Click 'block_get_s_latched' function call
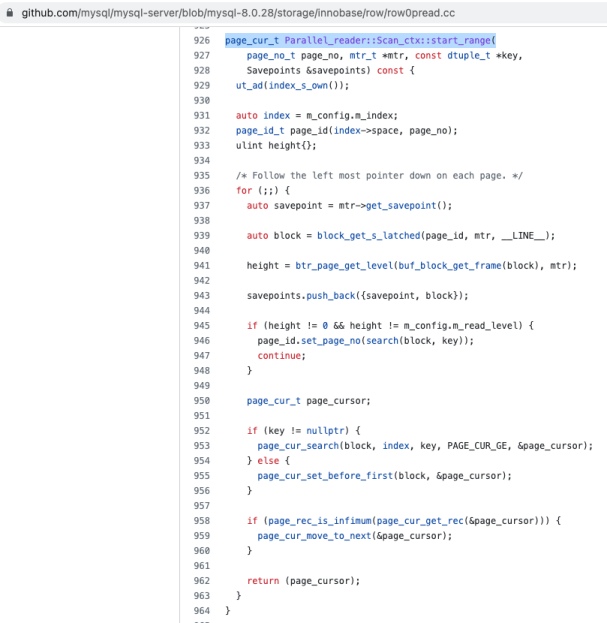Screen dimensions: 607x623 368,236
